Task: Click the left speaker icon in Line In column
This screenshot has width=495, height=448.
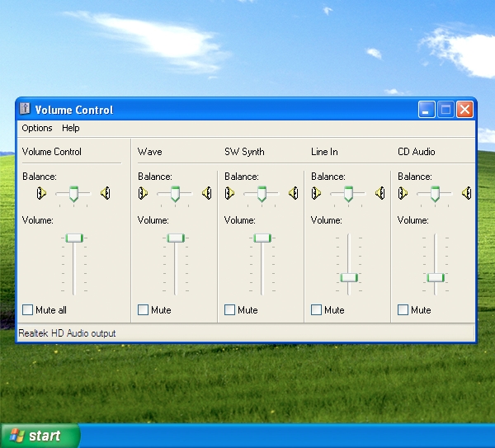Action: point(316,193)
